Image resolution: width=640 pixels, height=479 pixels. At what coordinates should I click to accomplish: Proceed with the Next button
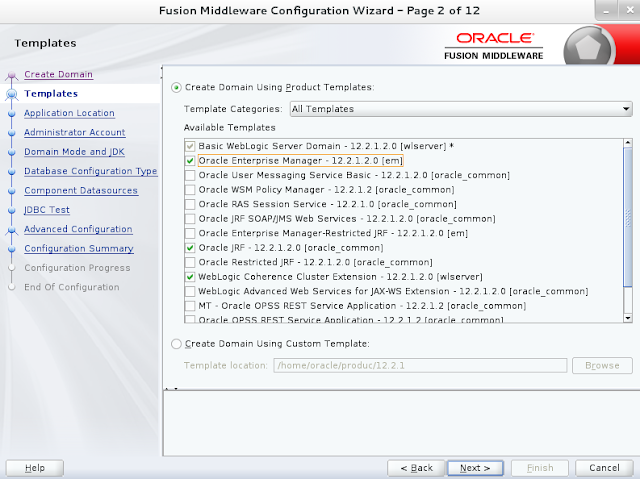pyautogui.click(x=475, y=468)
